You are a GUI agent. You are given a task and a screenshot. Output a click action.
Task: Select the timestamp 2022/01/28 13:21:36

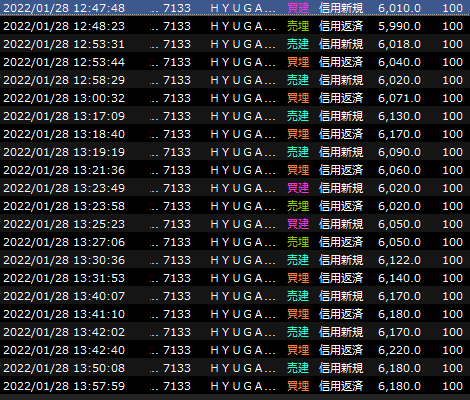point(64,170)
